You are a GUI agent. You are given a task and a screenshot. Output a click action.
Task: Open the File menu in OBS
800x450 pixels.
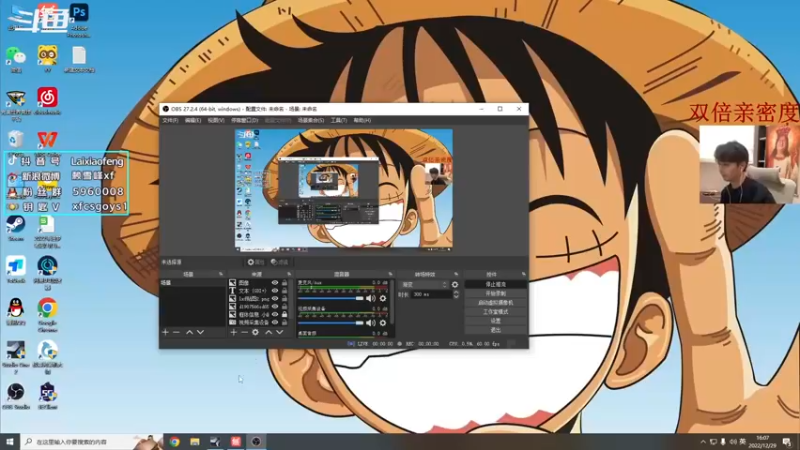170,120
